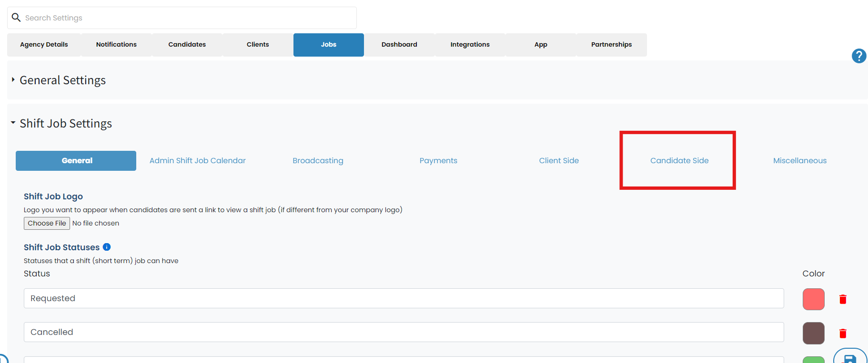Open the Payments sub-tab
The image size is (868, 363).
coord(438,161)
